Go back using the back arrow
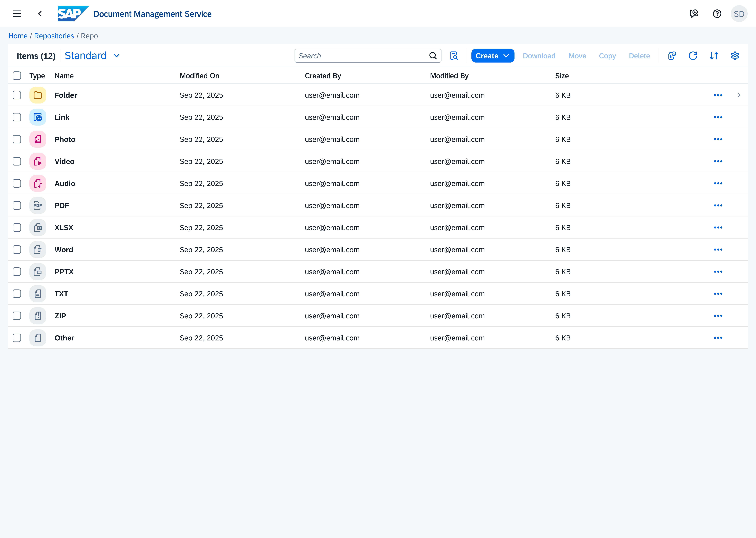Image resolution: width=756 pixels, height=538 pixels. tap(40, 14)
